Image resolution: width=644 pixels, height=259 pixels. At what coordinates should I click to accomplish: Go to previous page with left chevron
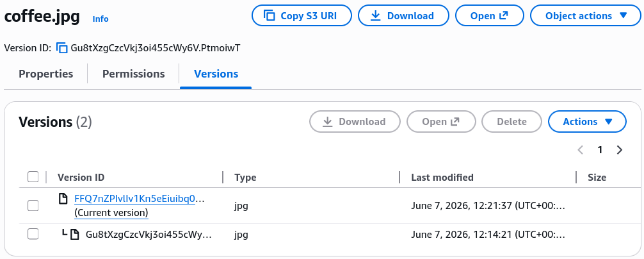tap(581, 150)
